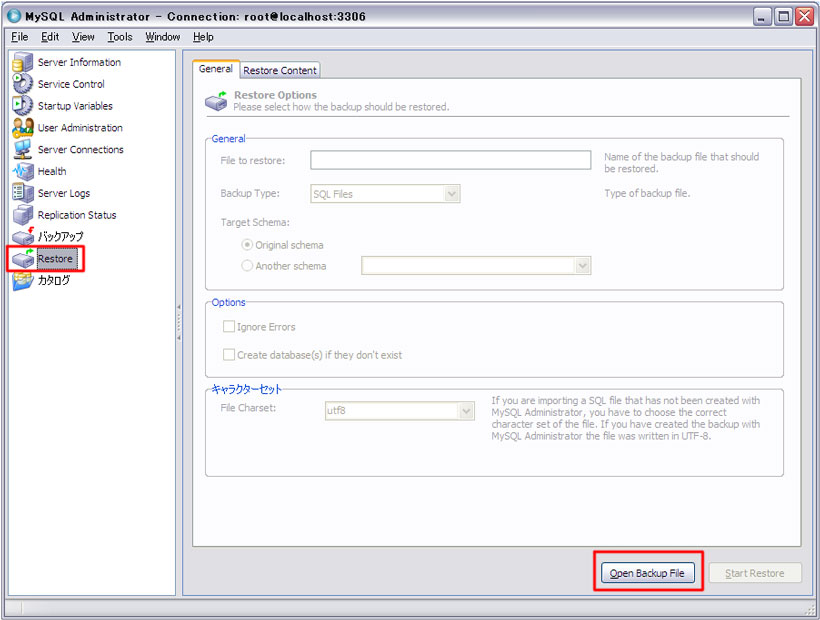Click the Server Connections network icon
This screenshot has height=620, width=820.
pos(22,150)
